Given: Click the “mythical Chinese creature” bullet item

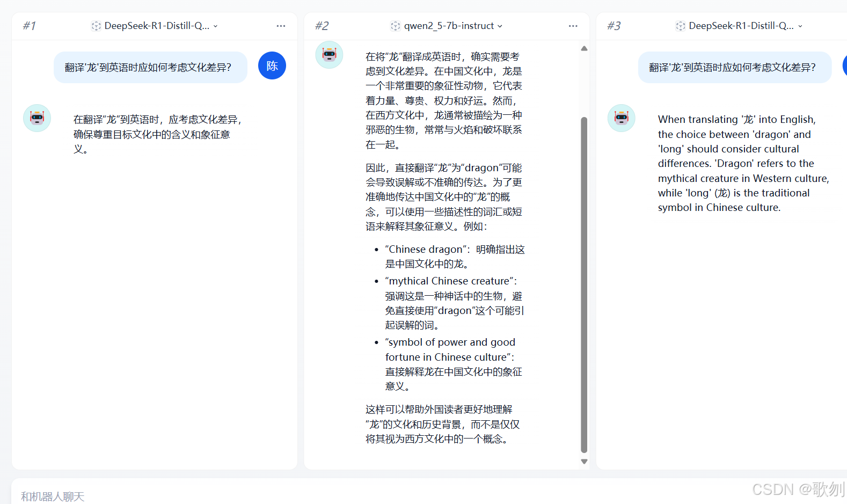Looking at the screenshot, I should point(455,303).
